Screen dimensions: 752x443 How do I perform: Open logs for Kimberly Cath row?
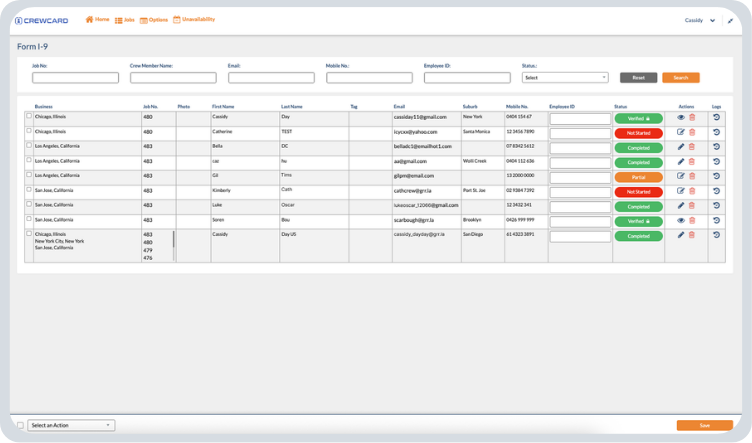pyautogui.click(x=716, y=191)
